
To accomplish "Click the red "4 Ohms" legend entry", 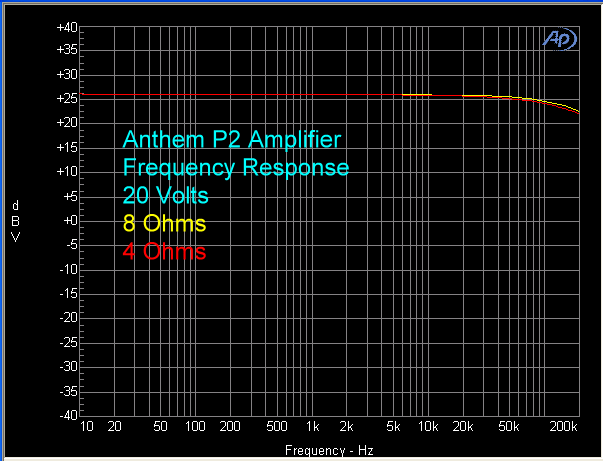I will pos(164,251).
